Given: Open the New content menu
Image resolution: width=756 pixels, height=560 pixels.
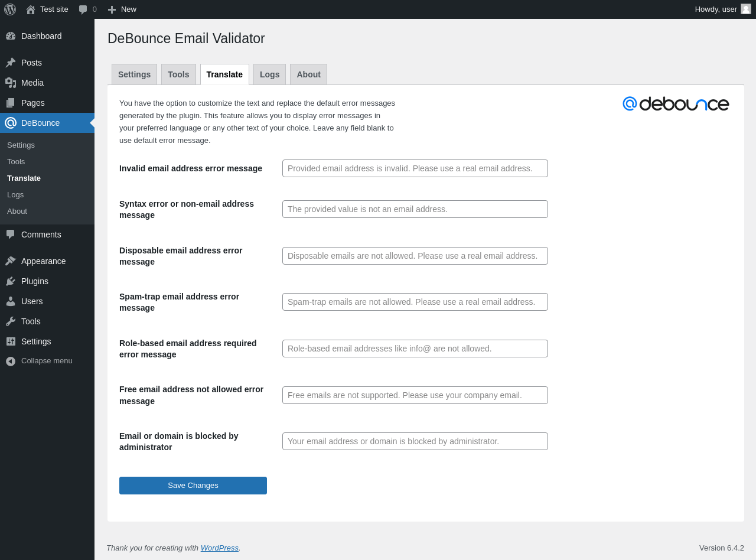Looking at the screenshot, I should click(x=122, y=9).
